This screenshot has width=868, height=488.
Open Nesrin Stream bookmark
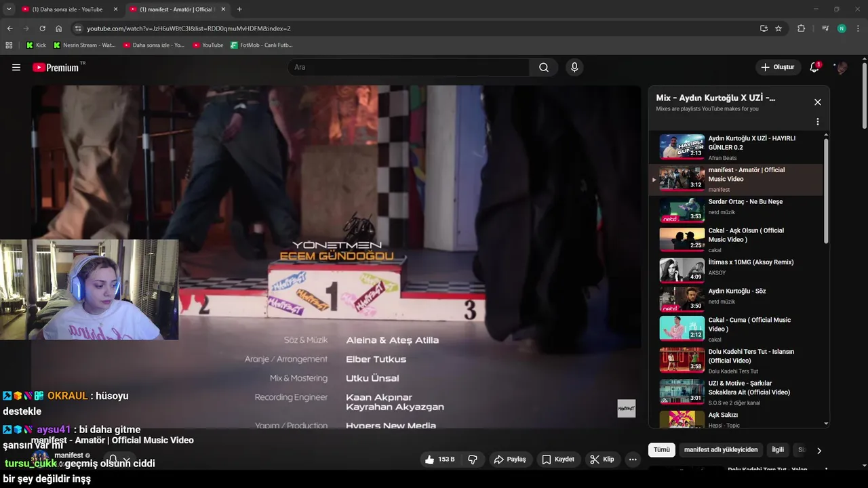(84, 45)
